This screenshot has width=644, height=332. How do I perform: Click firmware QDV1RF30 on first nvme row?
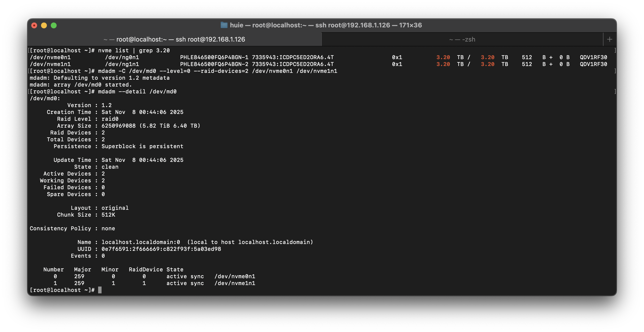coord(593,57)
